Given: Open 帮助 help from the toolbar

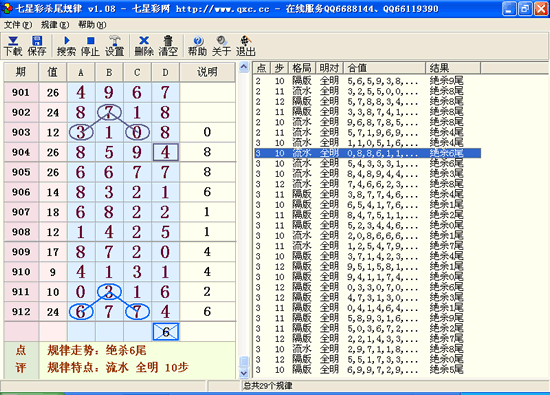Looking at the screenshot, I should point(197,46).
